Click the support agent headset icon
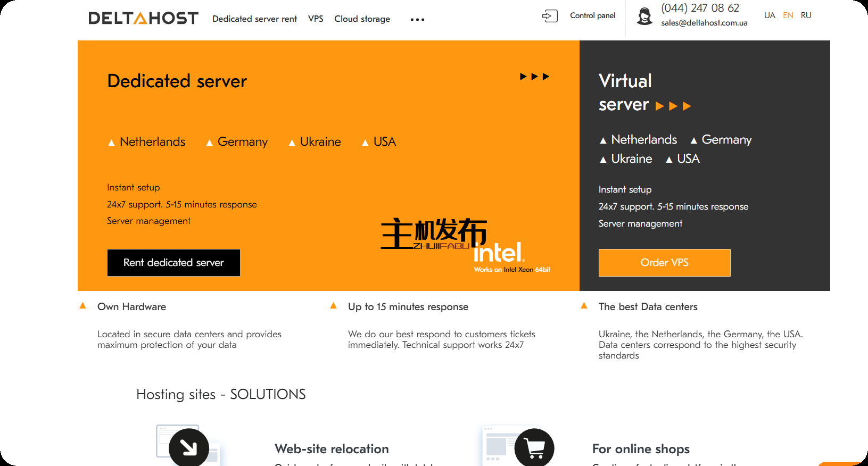The height and width of the screenshot is (466, 868). [644, 16]
